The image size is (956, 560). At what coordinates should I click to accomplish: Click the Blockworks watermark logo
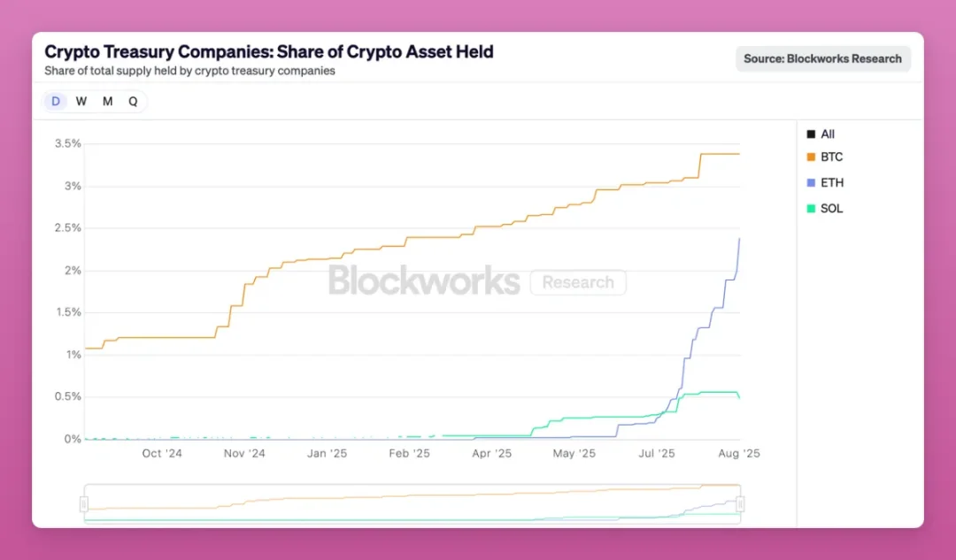click(x=424, y=281)
